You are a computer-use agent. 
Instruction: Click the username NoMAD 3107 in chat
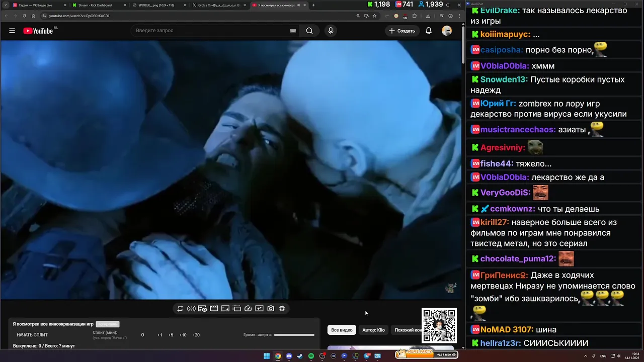pos(507,330)
